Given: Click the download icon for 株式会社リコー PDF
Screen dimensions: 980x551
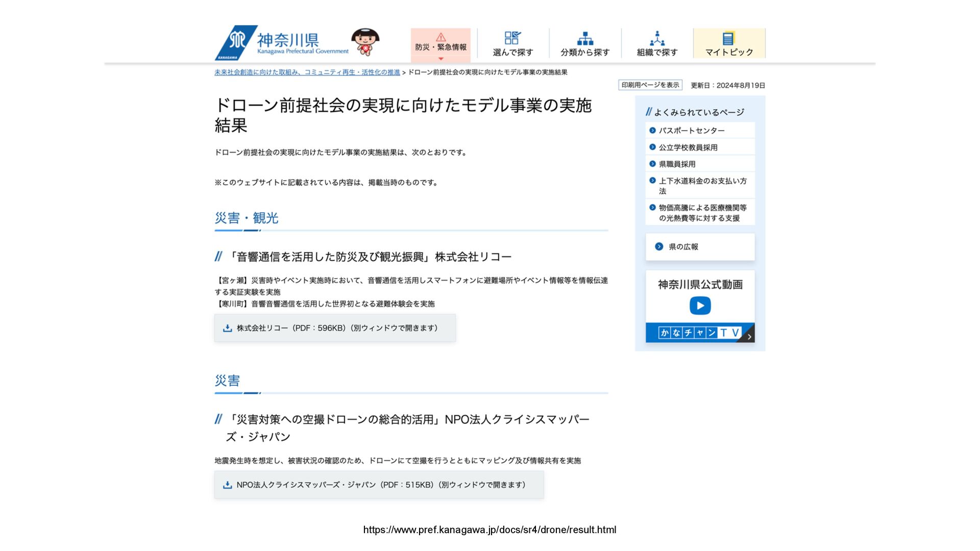Looking at the screenshot, I should point(228,328).
